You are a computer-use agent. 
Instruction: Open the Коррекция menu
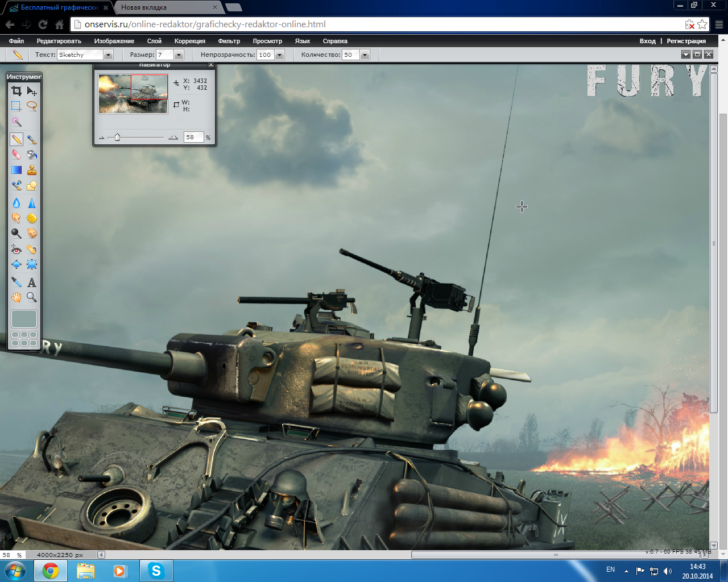pyautogui.click(x=190, y=41)
